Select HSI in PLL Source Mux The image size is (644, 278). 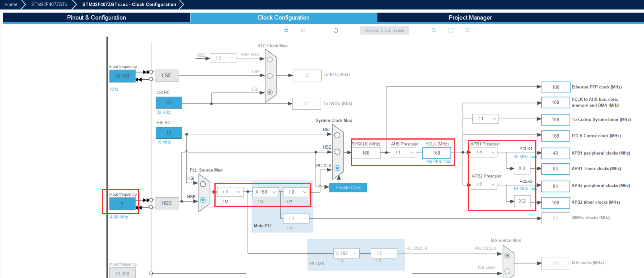(203, 184)
